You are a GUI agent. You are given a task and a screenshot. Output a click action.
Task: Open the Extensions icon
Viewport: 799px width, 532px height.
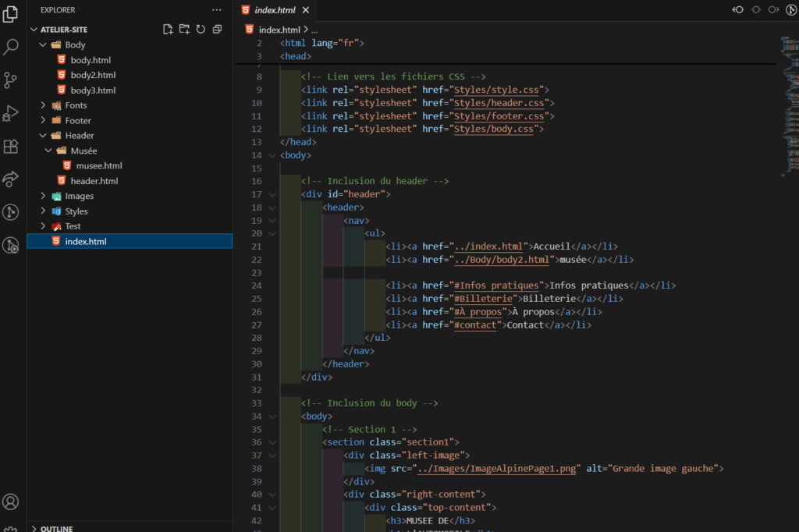(10, 147)
